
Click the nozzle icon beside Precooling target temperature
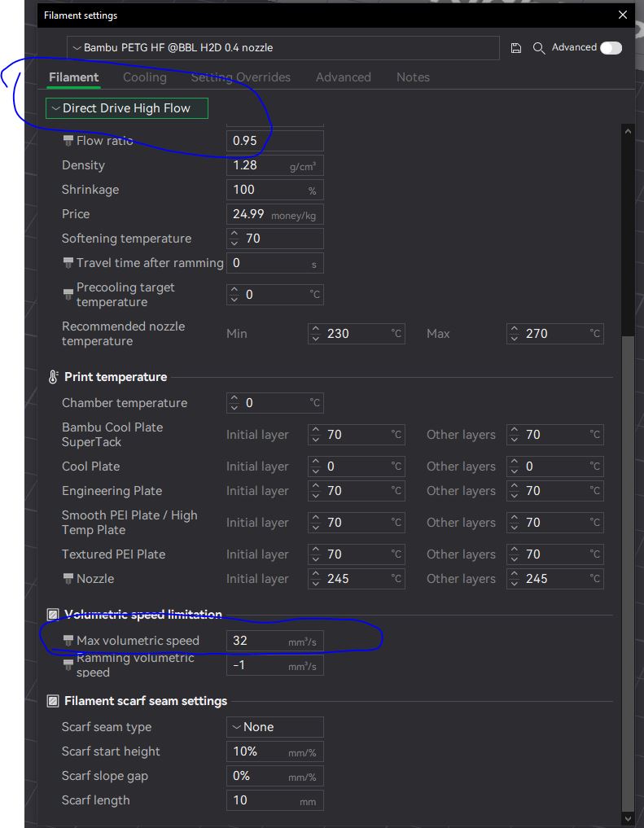68,295
